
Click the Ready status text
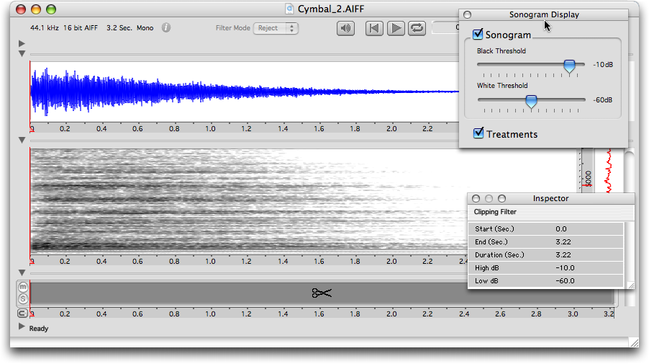[x=38, y=329]
